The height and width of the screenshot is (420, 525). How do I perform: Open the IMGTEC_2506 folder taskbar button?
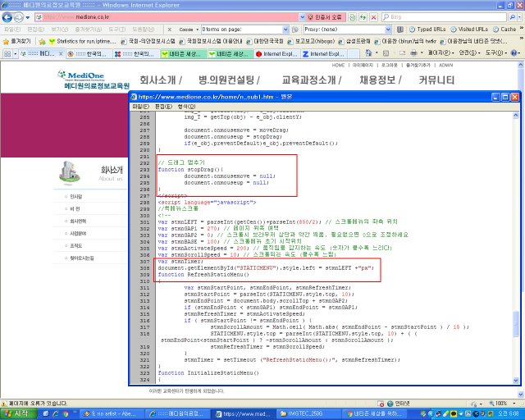click(x=309, y=414)
